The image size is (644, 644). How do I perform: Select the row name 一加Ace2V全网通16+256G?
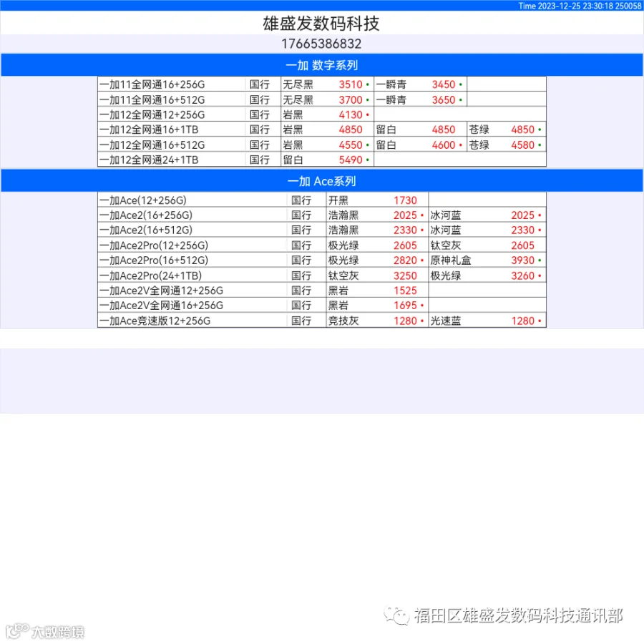(162, 305)
